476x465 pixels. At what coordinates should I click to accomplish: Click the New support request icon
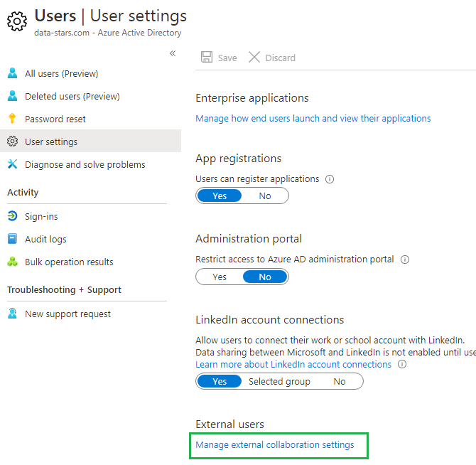[x=12, y=314]
